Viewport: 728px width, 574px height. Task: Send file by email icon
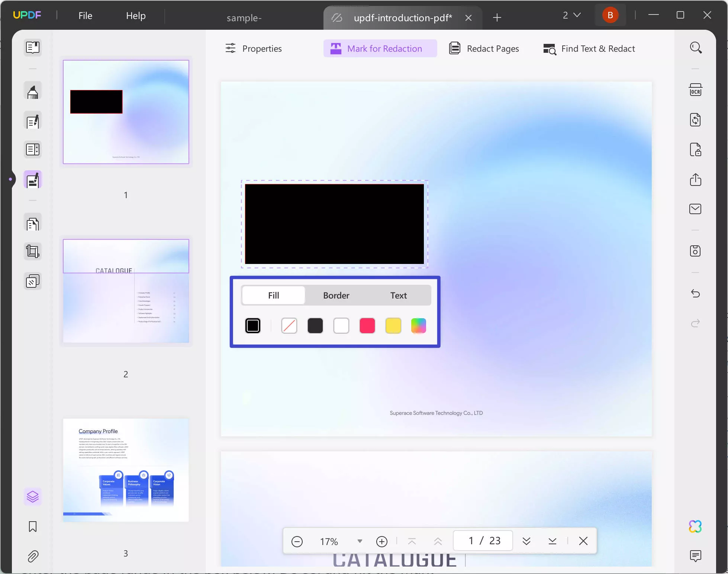pyautogui.click(x=696, y=209)
